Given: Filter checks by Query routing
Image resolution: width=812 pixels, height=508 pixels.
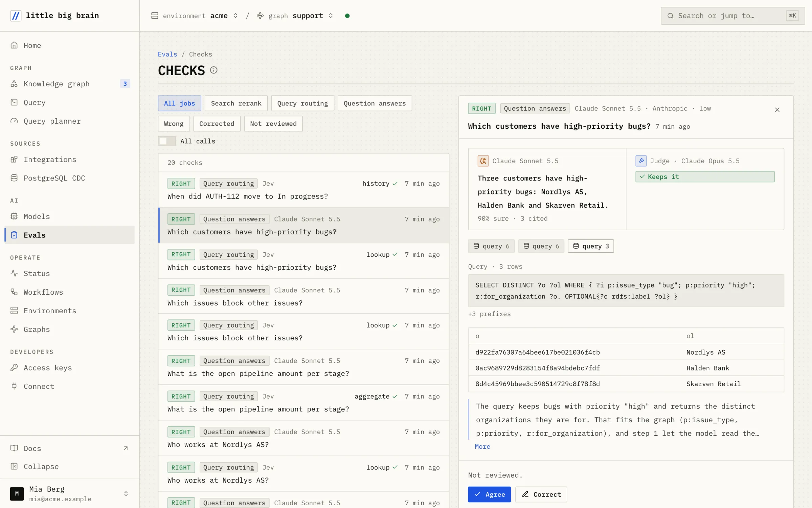Looking at the screenshot, I should (302, 103).
